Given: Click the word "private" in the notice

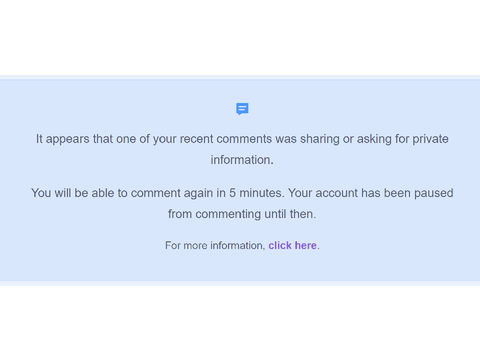Looking at the screenshot, I should [x=430, y=139].
